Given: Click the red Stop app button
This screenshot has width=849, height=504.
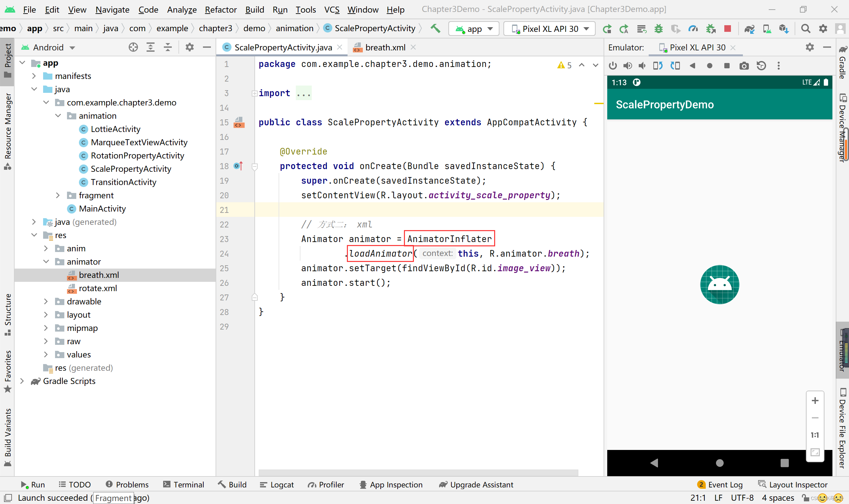Looking at the screenshot, I should click(727, 29).
